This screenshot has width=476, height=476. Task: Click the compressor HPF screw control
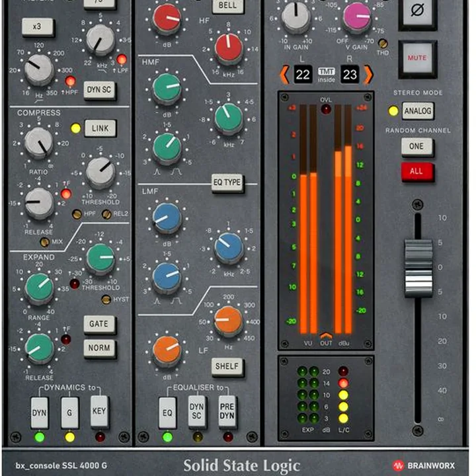(77, 214)
